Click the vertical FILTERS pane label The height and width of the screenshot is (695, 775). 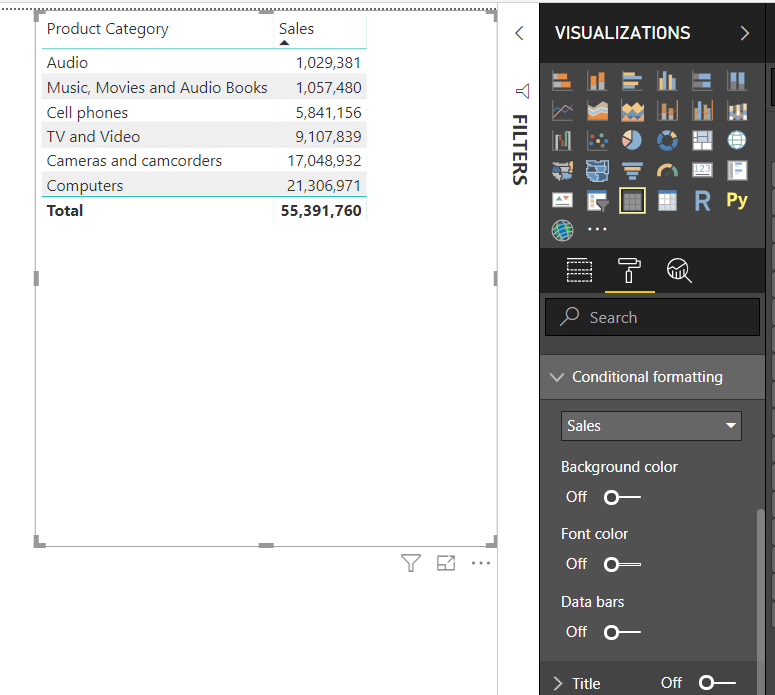(x=520, y=150)
